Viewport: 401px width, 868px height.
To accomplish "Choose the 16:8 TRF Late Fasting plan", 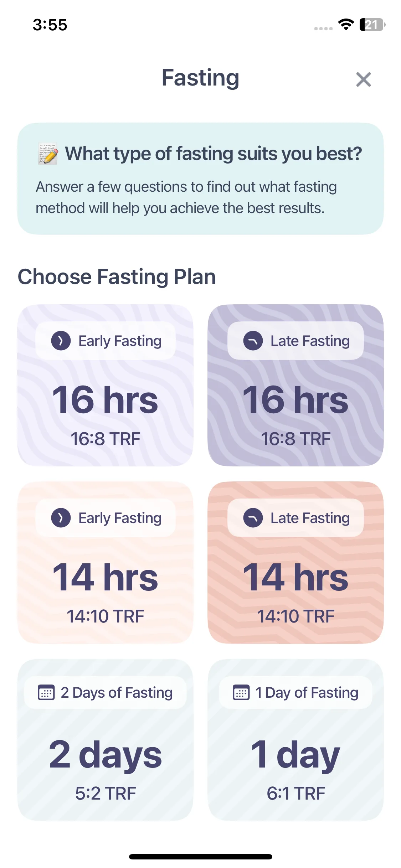I will tap(295, 385).
